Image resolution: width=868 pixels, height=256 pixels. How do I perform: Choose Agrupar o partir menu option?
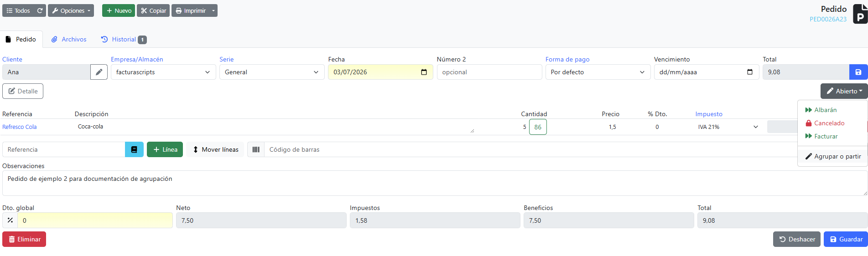point(832,156)
